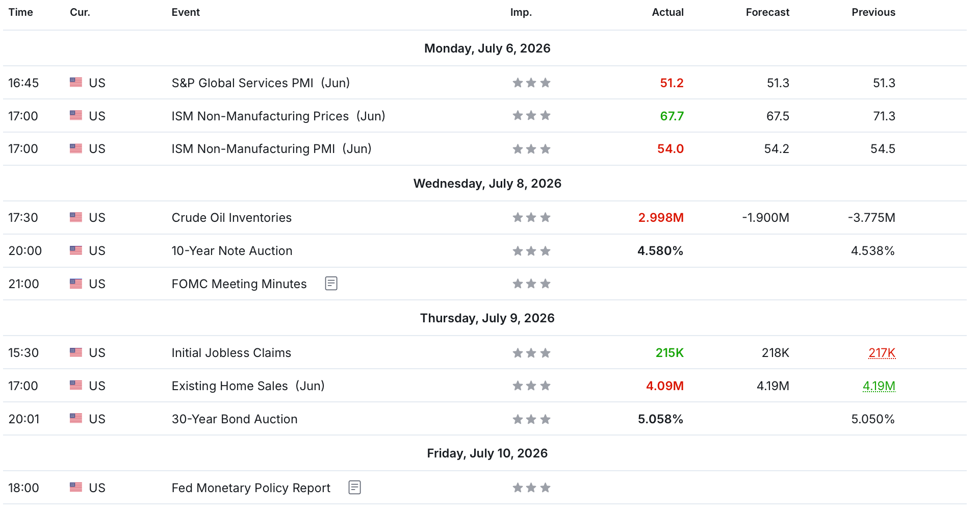Open the Initial Jobless Claims event
This screenshot has height=511, width=980.
231,353
